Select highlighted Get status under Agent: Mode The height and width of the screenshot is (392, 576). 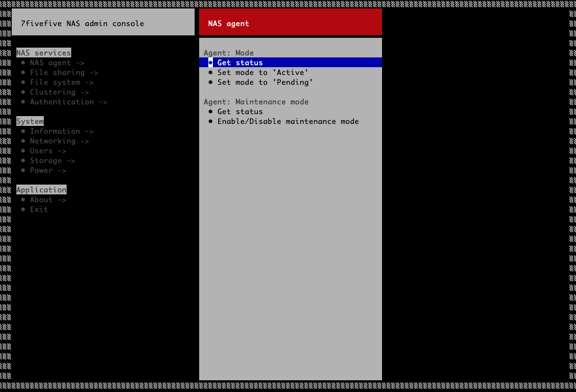[240, 63]
